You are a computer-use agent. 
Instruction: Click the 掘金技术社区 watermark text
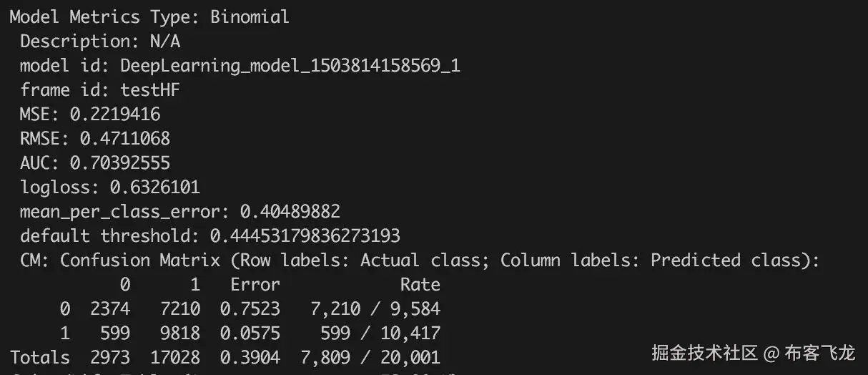point(704,353)
